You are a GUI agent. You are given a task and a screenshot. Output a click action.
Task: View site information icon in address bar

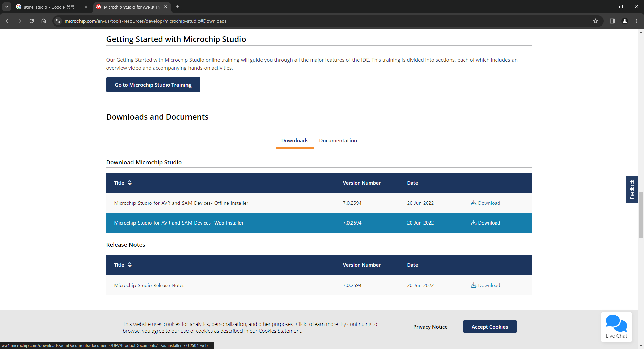(58, 21)
